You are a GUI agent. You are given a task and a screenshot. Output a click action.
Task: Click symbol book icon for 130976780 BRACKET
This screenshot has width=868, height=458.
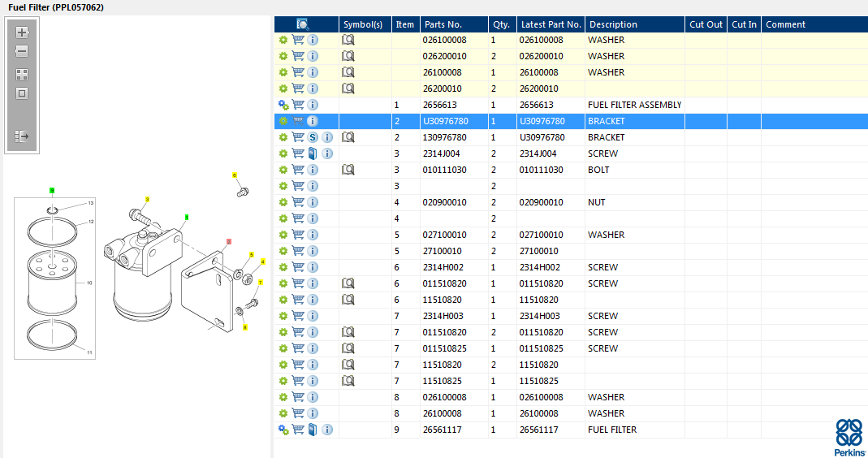348,137
